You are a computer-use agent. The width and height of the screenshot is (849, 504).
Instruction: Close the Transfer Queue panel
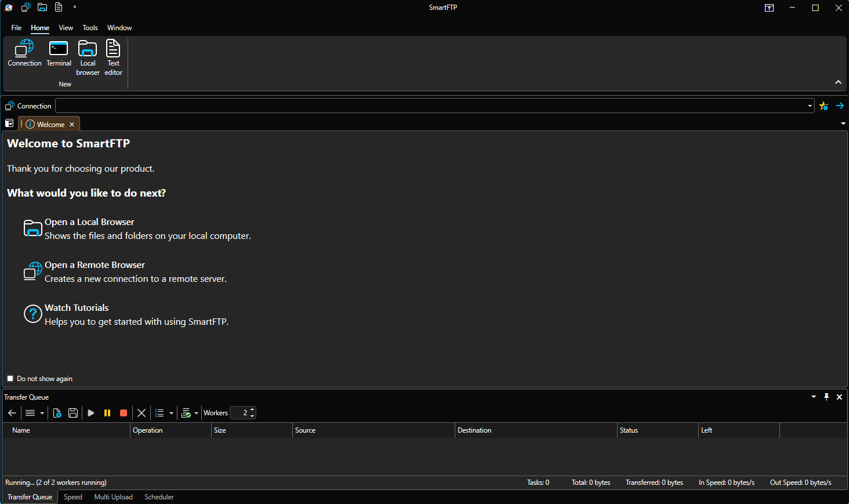tap(839, 397)
